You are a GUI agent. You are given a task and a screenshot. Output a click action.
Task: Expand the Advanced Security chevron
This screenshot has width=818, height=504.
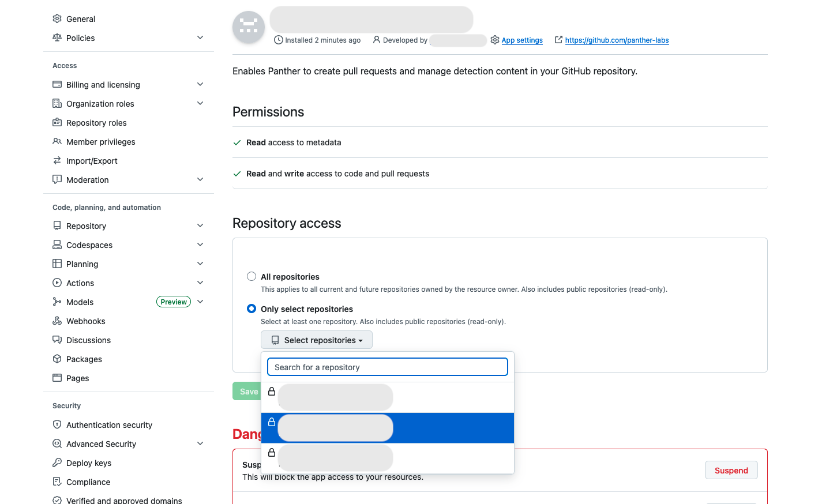[200, 443]
